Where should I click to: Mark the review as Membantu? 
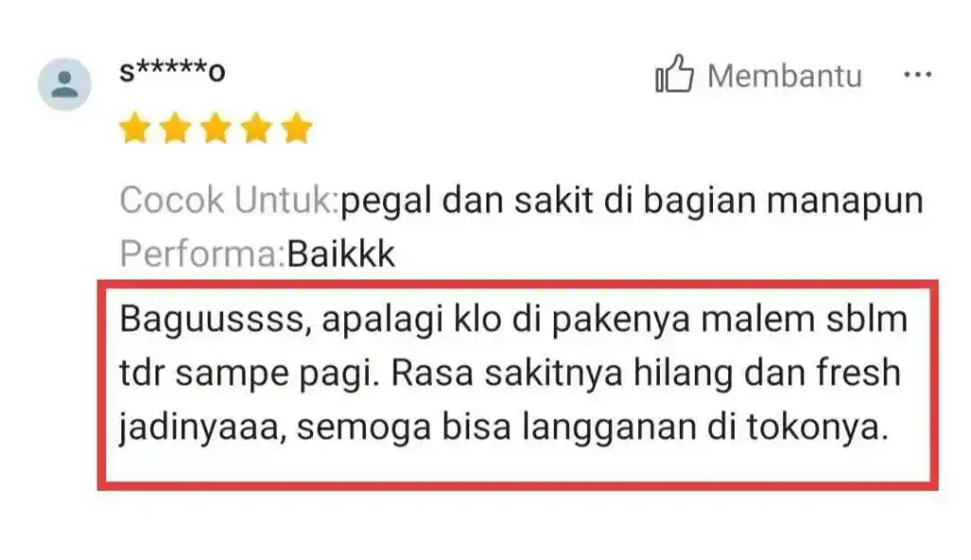click(x=784, y=76)
